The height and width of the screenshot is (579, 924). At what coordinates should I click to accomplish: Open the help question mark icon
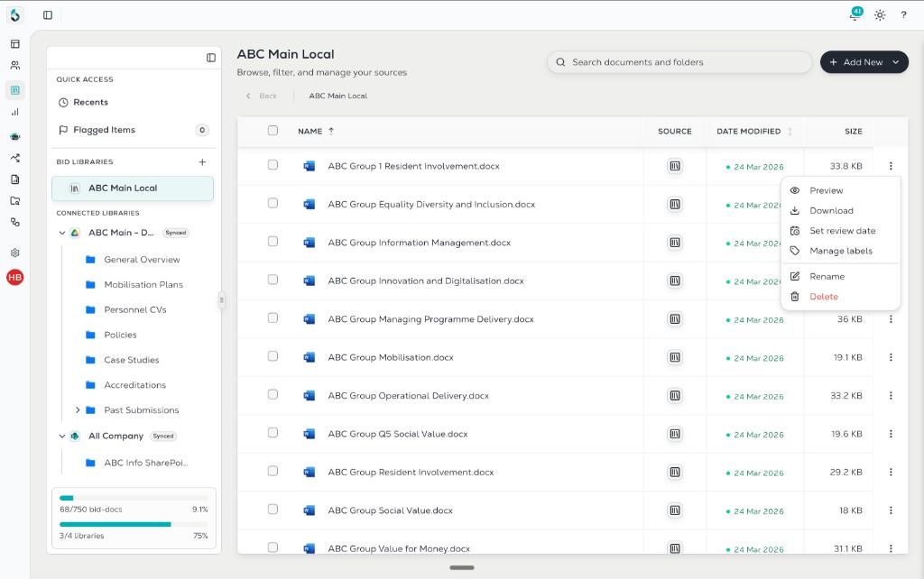pyautogui.click(x=903, y=15)
